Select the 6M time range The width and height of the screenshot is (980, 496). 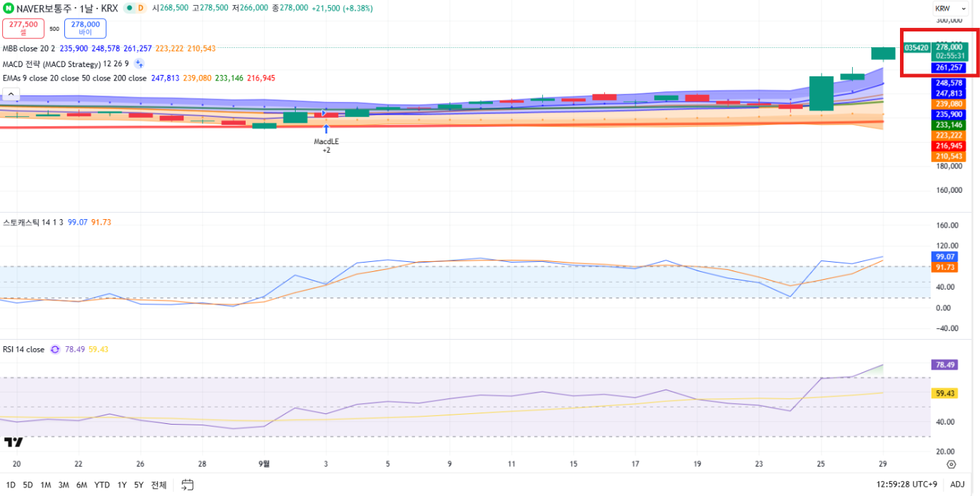(81, 485)
